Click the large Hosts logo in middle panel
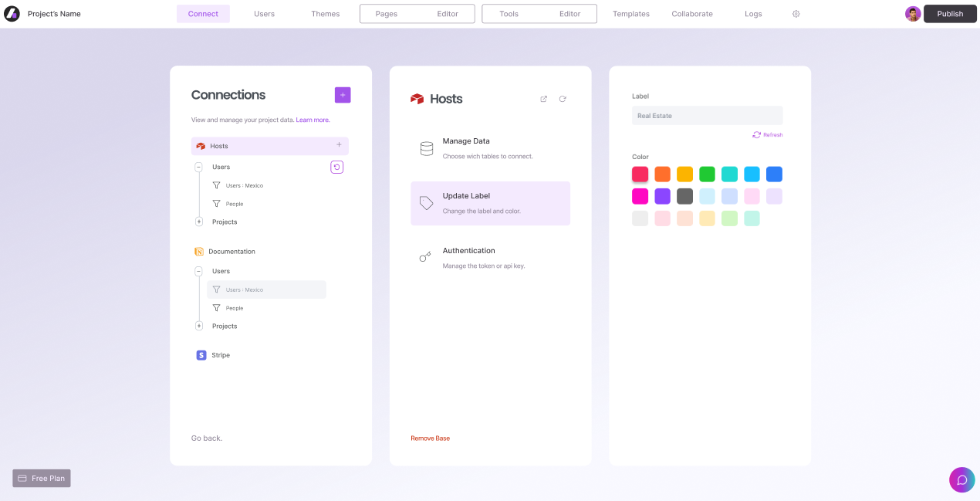The height and width of the screenshot is (501, 980). point(417,99)
